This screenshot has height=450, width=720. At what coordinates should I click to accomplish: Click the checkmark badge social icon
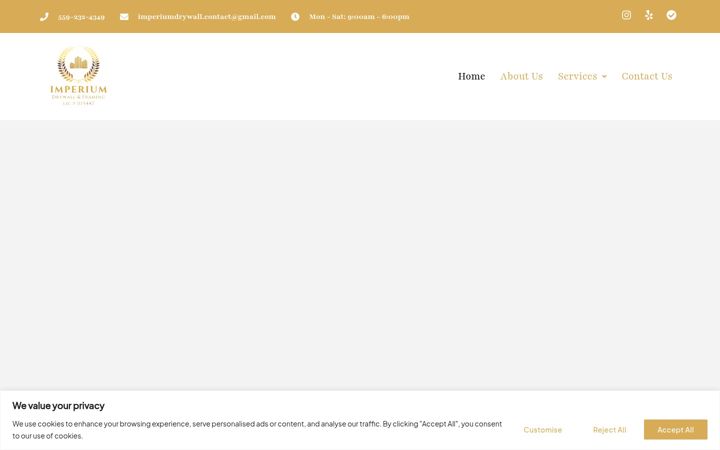click(x=671, y=15)
